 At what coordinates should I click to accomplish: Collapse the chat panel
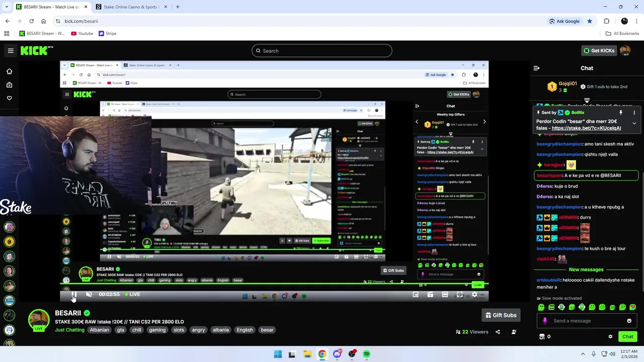coord(536,68)
